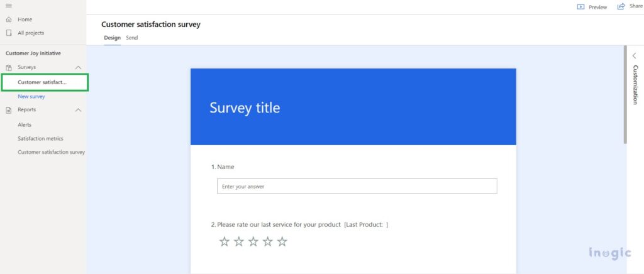644x274 pixels.
Task: Click the Name answer input field
Action: (357, 186)
